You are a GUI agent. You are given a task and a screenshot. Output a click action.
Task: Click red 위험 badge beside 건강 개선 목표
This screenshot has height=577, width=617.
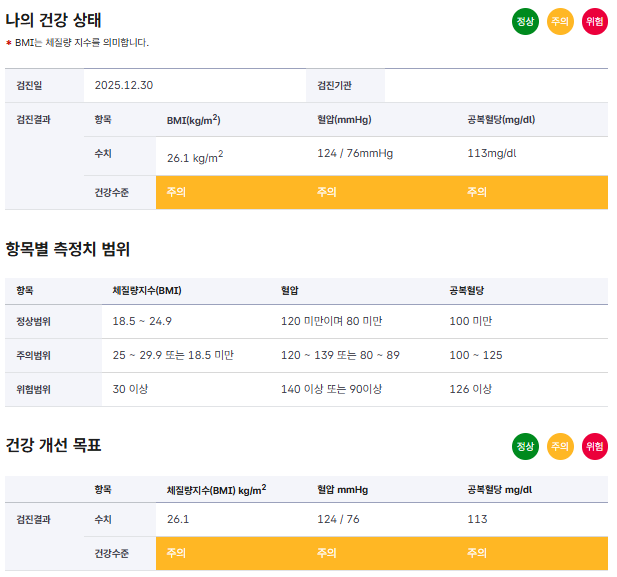[595, 446]
